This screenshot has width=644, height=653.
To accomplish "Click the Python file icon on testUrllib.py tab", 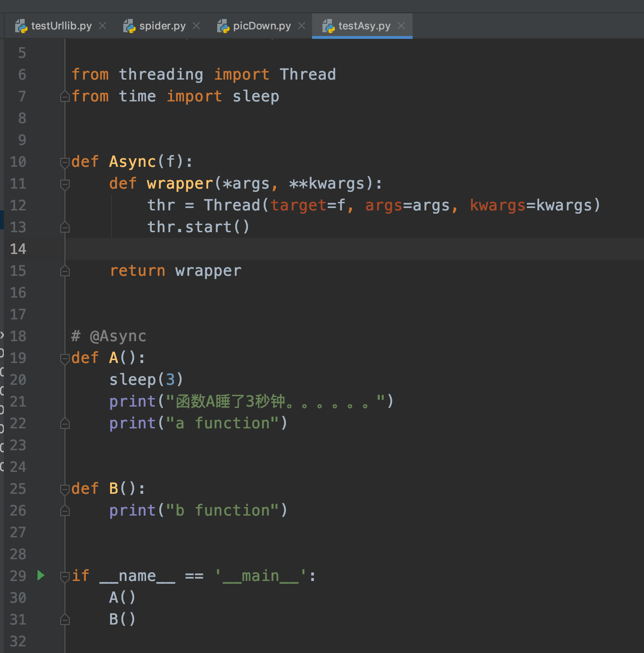I will [x=21, y=26].
